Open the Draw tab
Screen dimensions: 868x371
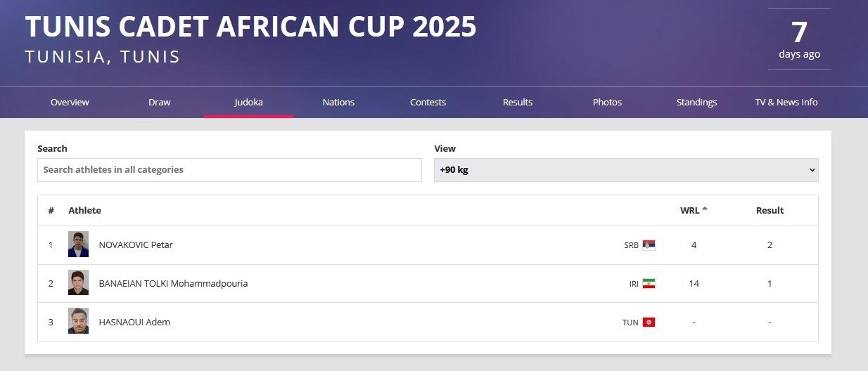(x=160, y=103)
